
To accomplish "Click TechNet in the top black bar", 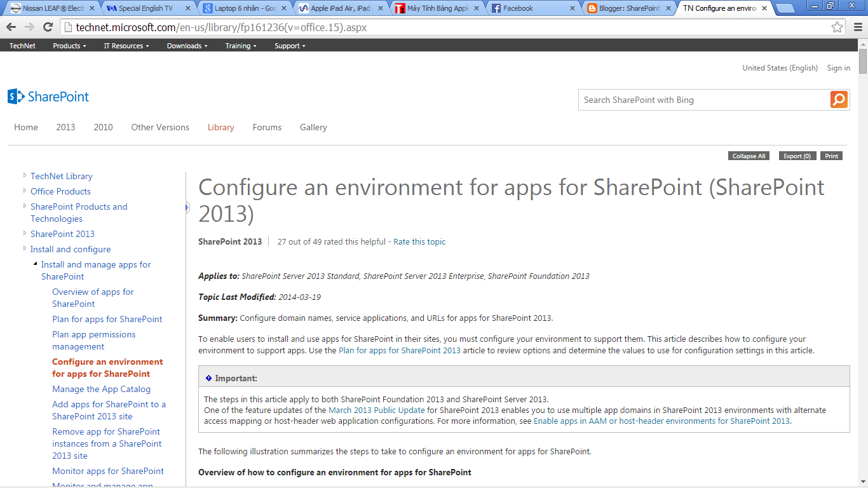I will coord(22,46).
